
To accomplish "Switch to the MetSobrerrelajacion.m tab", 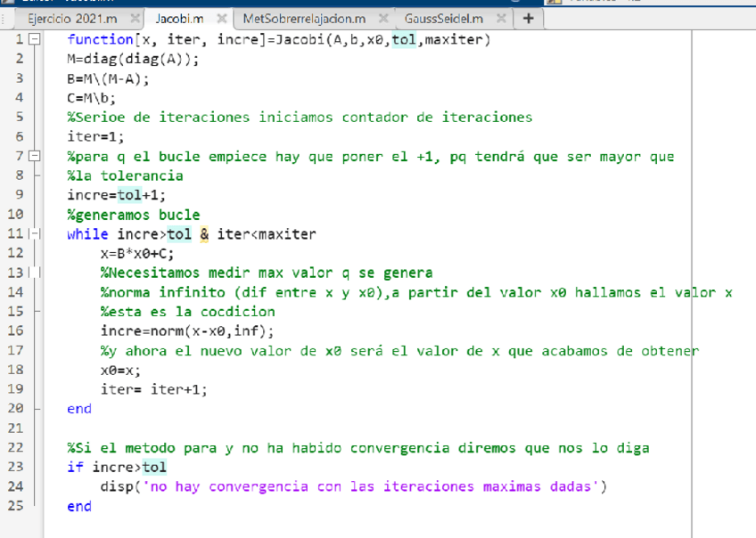I will coord(303,18).
